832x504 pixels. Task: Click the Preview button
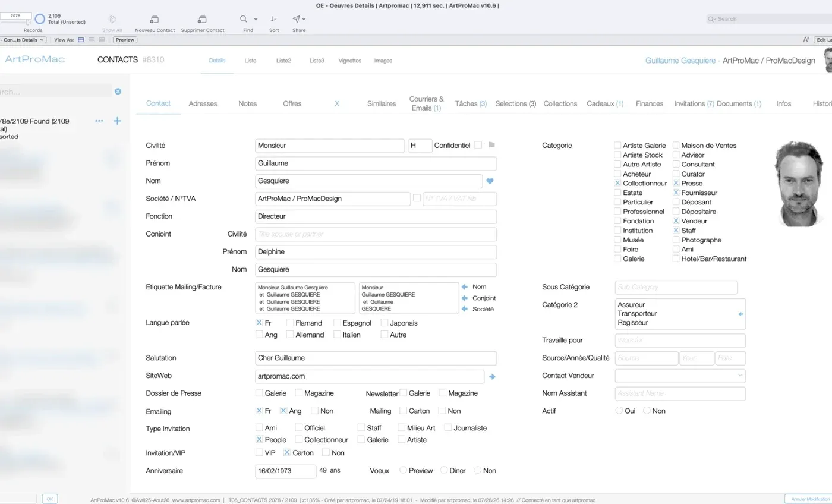(x=125, y=40)
